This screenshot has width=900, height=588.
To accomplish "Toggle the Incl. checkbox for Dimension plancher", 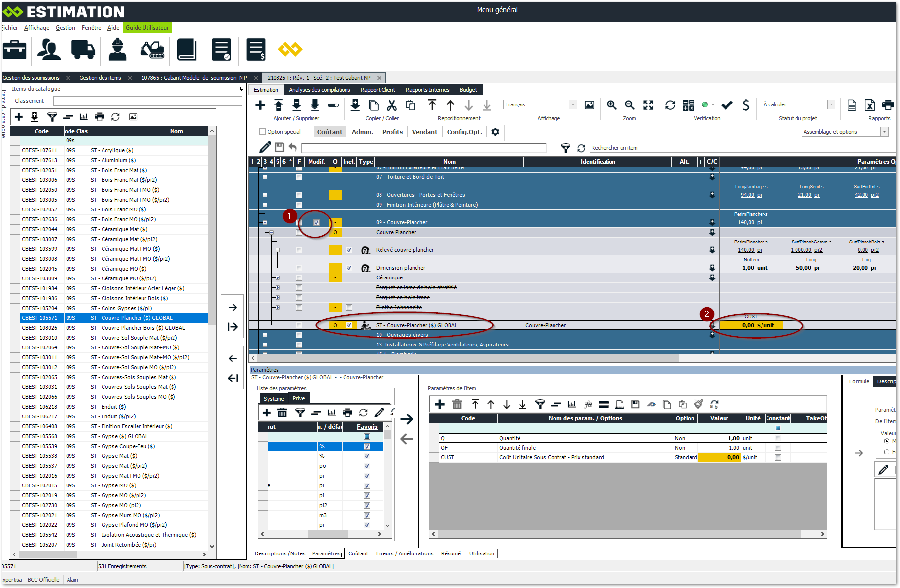I will [x=349, y=268].
